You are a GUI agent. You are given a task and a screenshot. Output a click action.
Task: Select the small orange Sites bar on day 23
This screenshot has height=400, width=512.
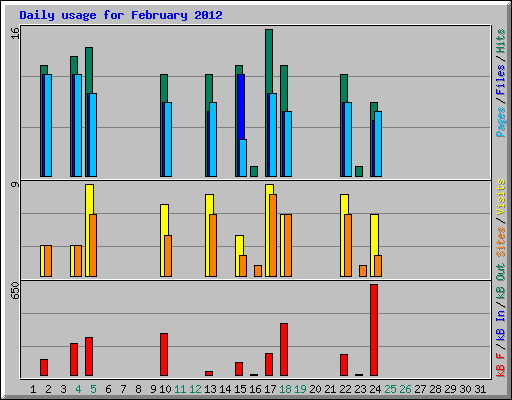[x=363, y=271]
